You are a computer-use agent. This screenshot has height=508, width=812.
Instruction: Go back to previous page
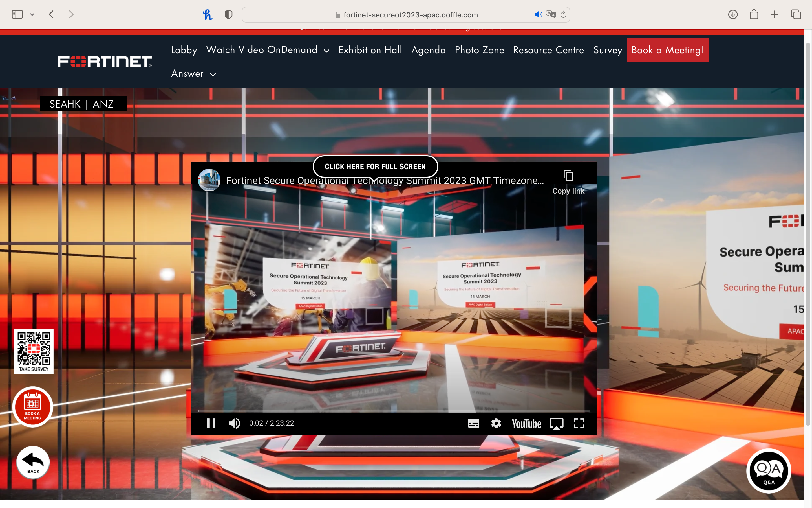click(x=51, y=14)
